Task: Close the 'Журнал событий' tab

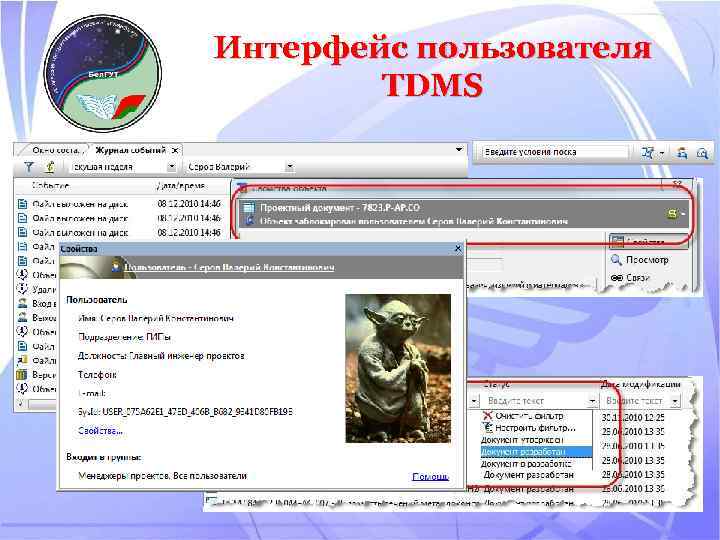Action: pos(175,150)
